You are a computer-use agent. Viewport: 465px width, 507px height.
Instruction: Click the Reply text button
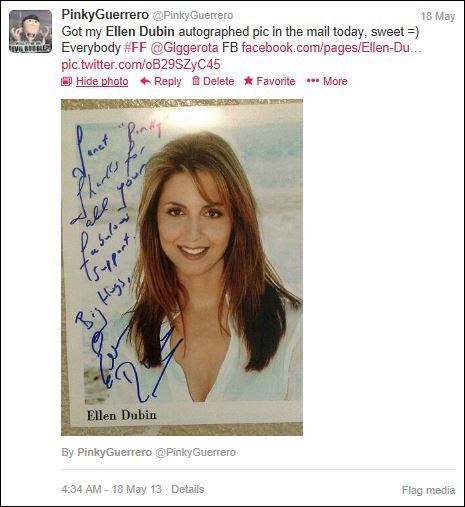[x=168, y=81]
